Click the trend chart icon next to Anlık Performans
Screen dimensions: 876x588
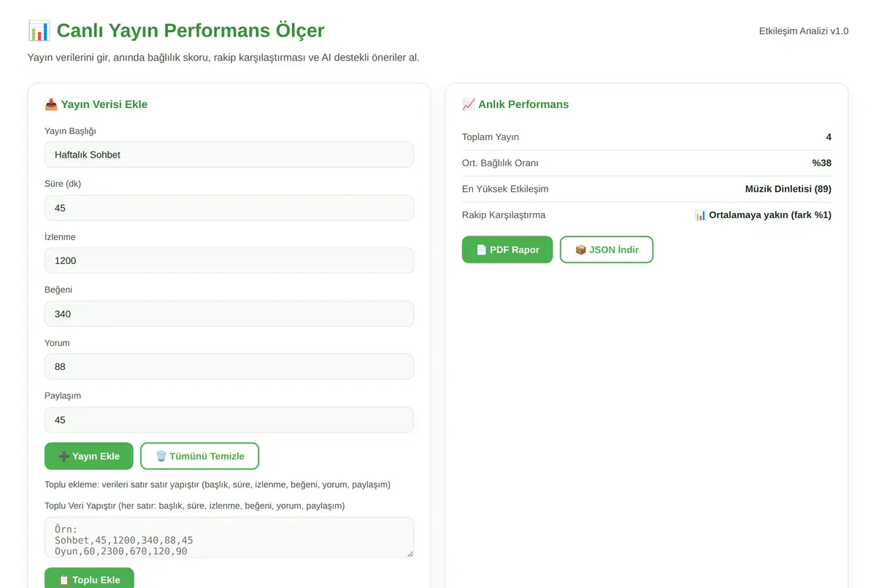469,104
